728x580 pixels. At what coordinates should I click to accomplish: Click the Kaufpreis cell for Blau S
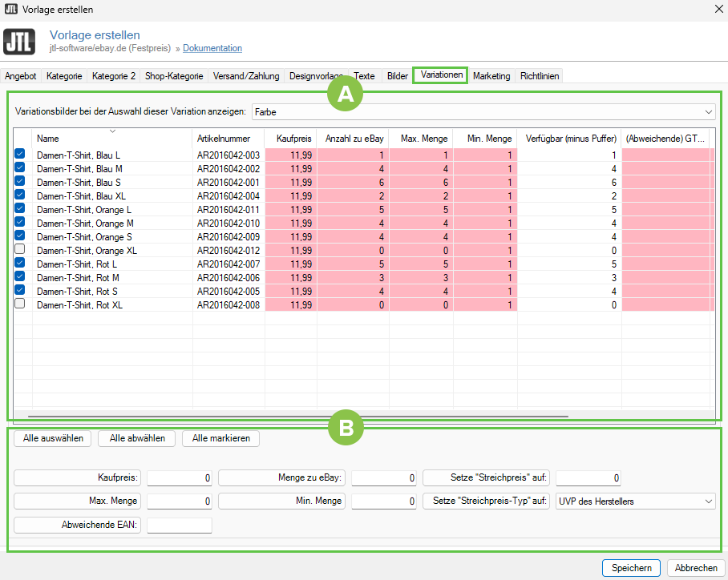coord(290,182)
